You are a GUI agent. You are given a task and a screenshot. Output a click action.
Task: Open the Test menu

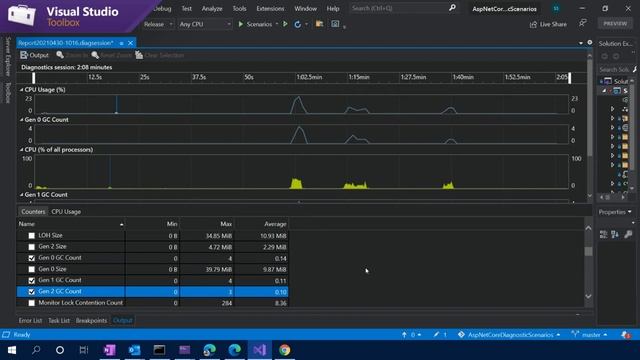pyautogui.click(x=187, y=8)
